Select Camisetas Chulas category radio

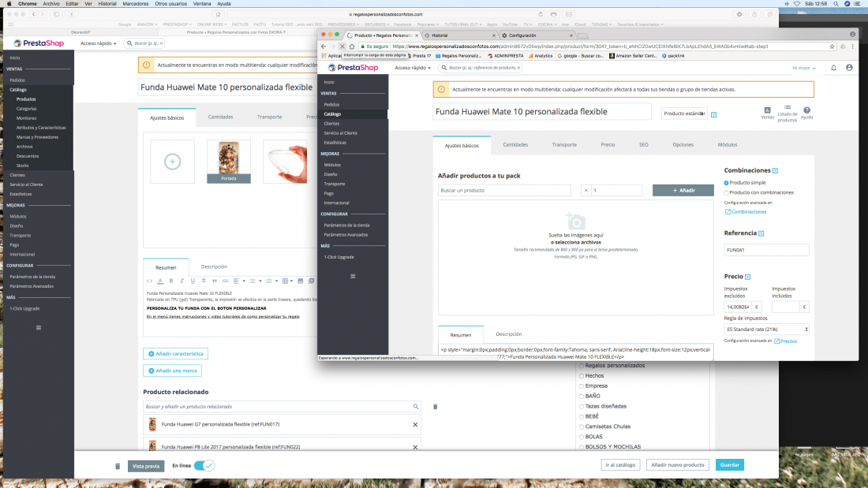(x=582, y=427)
